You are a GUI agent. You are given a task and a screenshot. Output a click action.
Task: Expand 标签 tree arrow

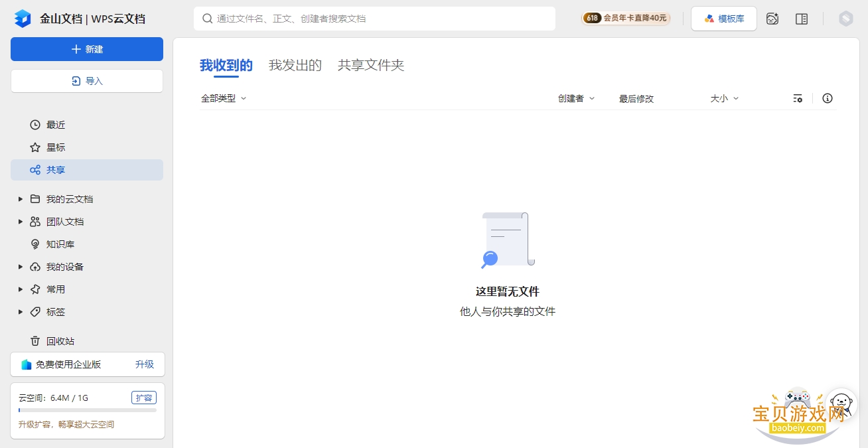tap(21, 312)
